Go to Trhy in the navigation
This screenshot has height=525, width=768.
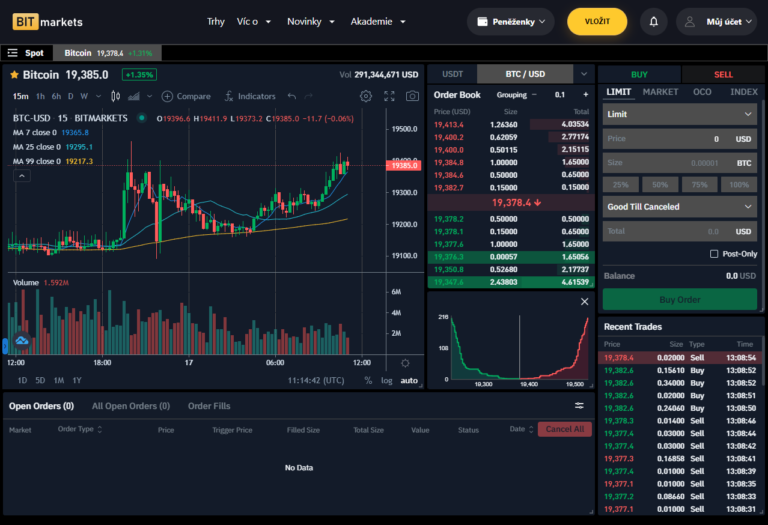[x=216, y=22]
